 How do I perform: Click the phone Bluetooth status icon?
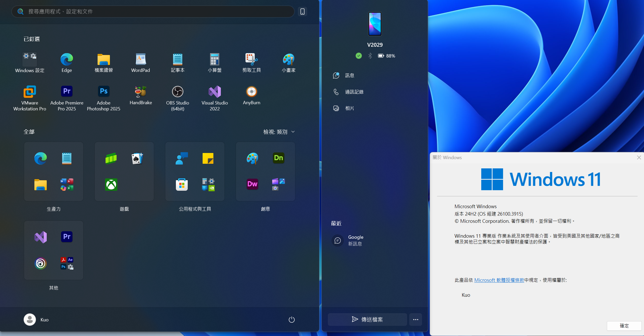click(x=370, y=56)
